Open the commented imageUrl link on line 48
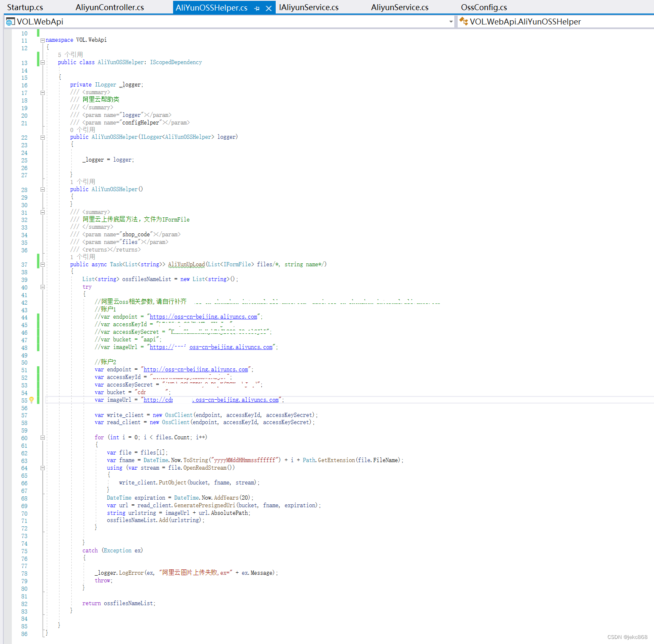 coord(211,347)
